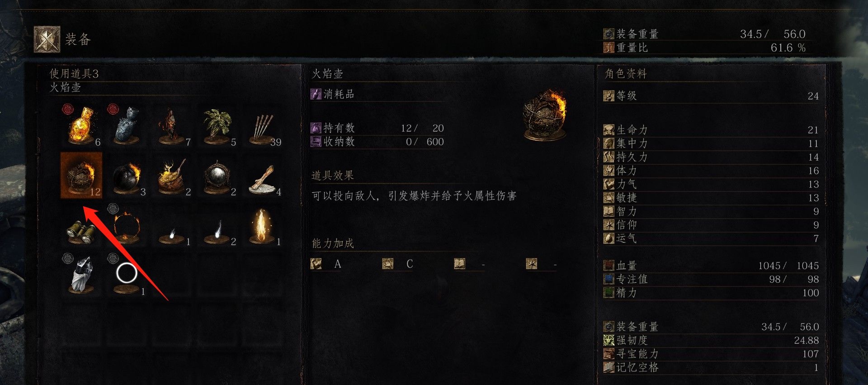This screenshot has height=385, width=868.
Task: Select the grey metal orb with count 2
Action: pos(217,176)
